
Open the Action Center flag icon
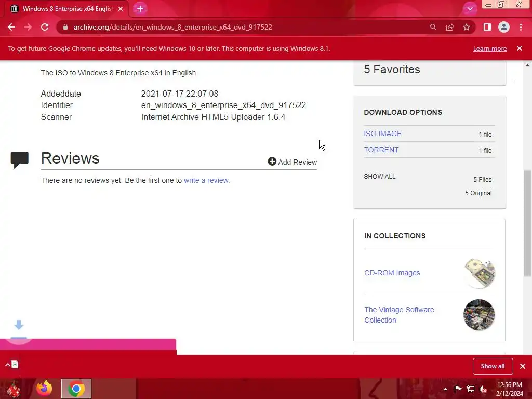pyautogui.click(x=458, y=389)
